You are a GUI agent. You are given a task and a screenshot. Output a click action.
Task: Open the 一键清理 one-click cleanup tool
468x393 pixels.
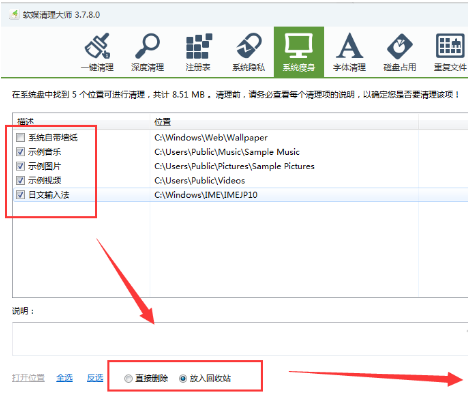(x=97, y=52)
